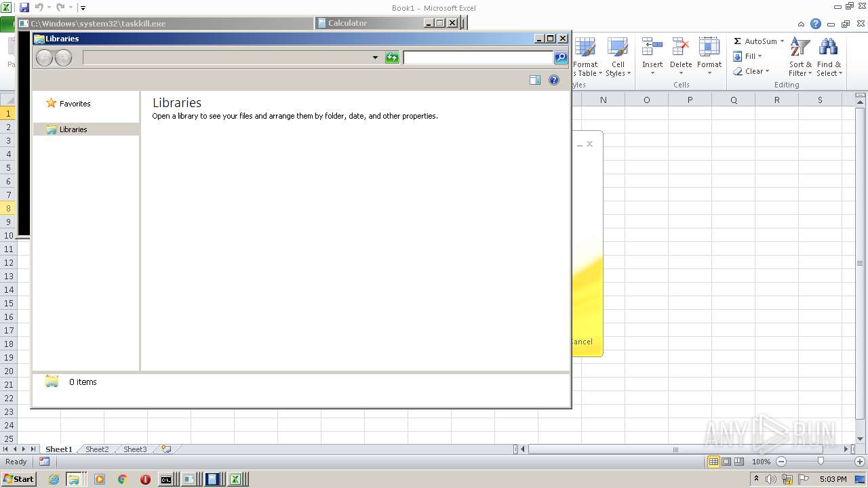The height and width of the screenshot is (488, 868).
Task: Click Cancel in the Excel splash dialog
Action: (582, 342)
